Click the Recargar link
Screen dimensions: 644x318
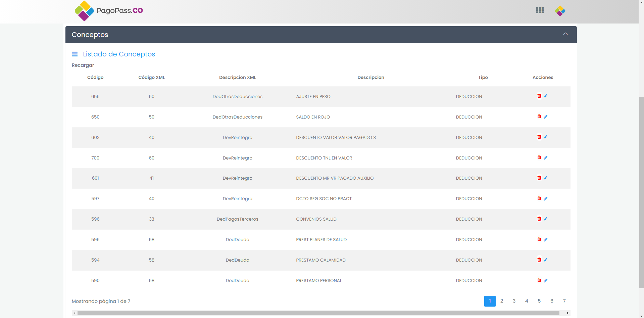[83, 65]
